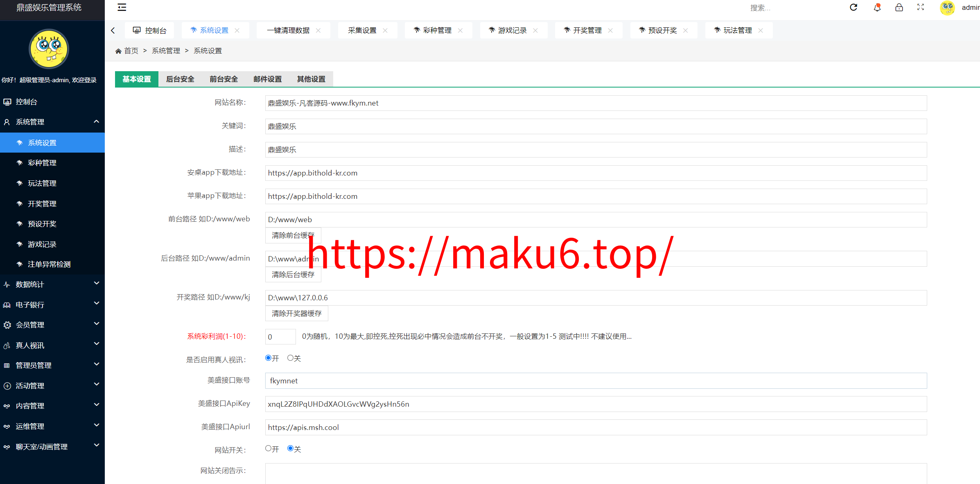Click into the 美盛接口ApiKey field
Screen dimensions: 980x484
click(x=596, y=404)
